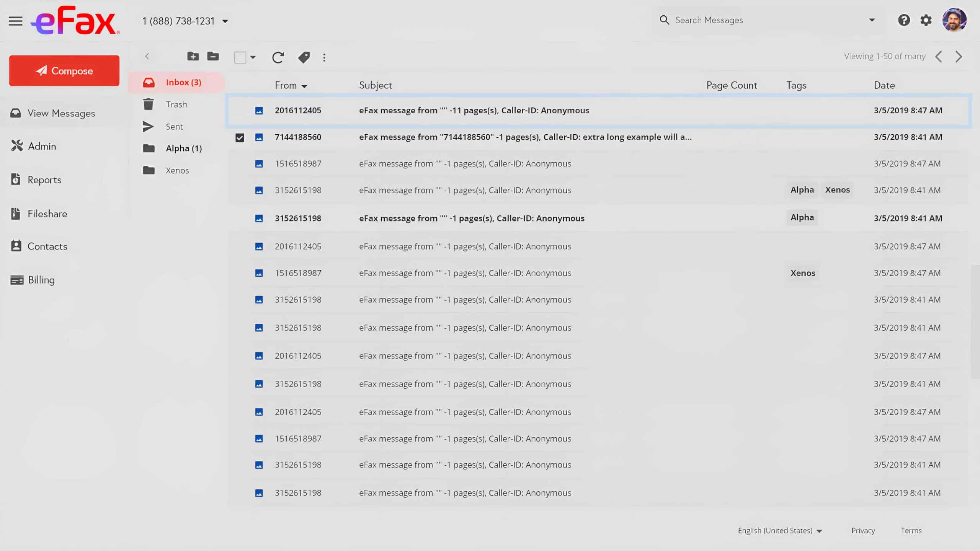This screenshot has height=551, width=980.
Task: Click the tag label icon in toolbar
Action: click(x=304, y=57)
